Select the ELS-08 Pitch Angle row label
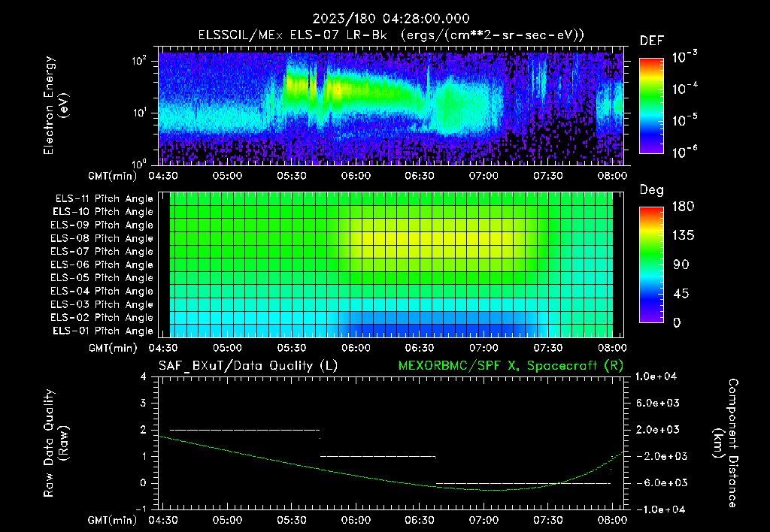This screenshot has height=532, width=770. (x=102, y=238)
